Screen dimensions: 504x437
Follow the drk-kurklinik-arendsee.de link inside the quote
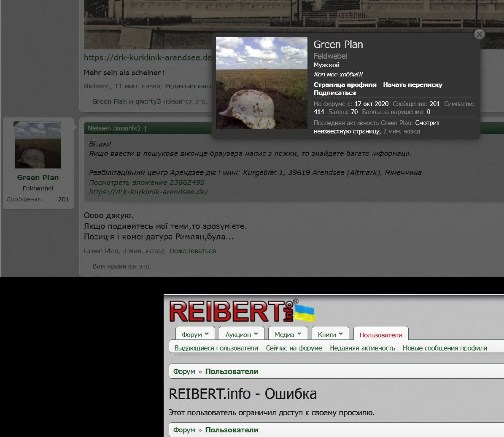tap(148, 192)
